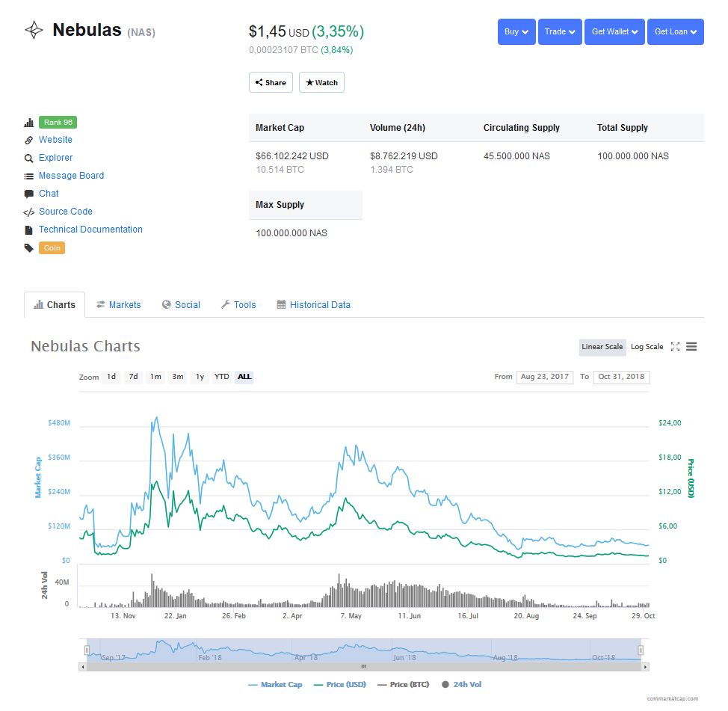Open the chart hamburger menu icon
The image size is (728, 711).
[x=691, y=346]
